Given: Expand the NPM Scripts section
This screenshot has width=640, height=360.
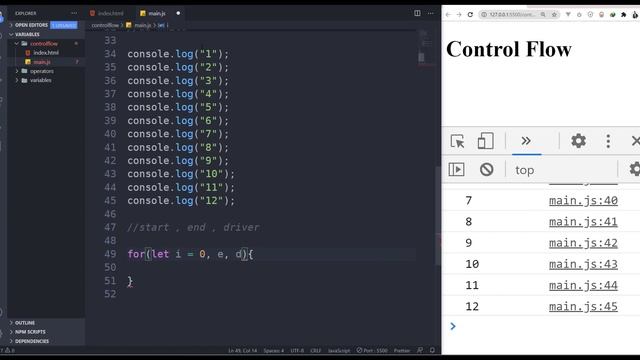Looking at the screenshot, I should pos(30,332).
